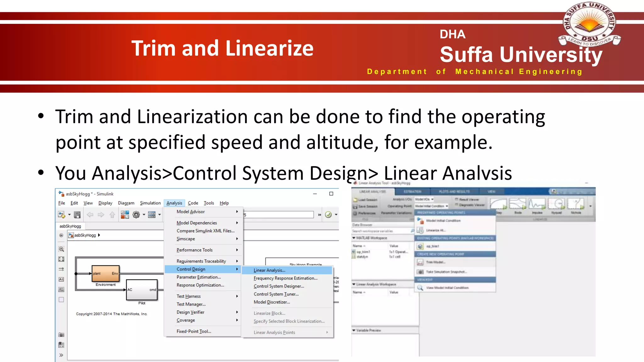Select the Zoom tool in Simulink palette
Image resolution: width=644 pixels, height=362 pixels.
[61, 249]
